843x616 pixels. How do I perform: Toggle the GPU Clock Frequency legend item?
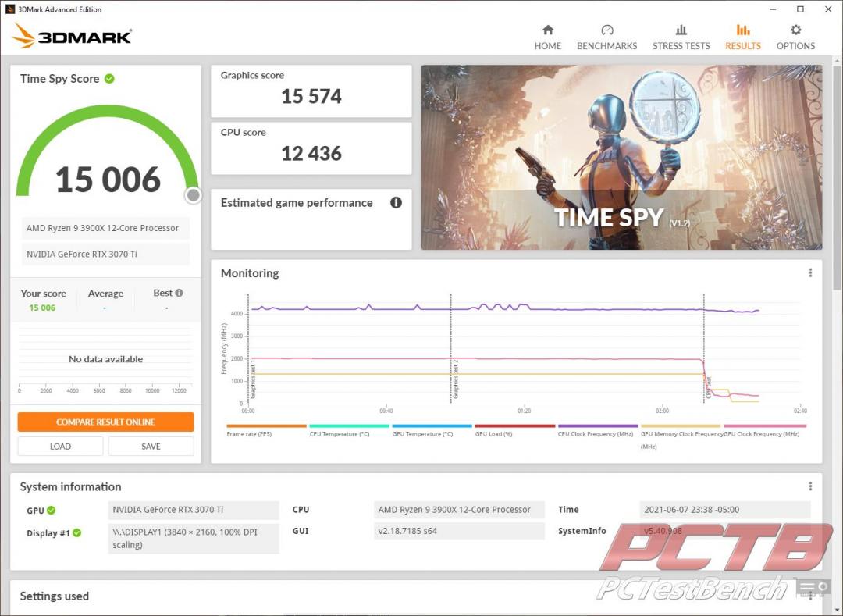click(x=764, y=430)
